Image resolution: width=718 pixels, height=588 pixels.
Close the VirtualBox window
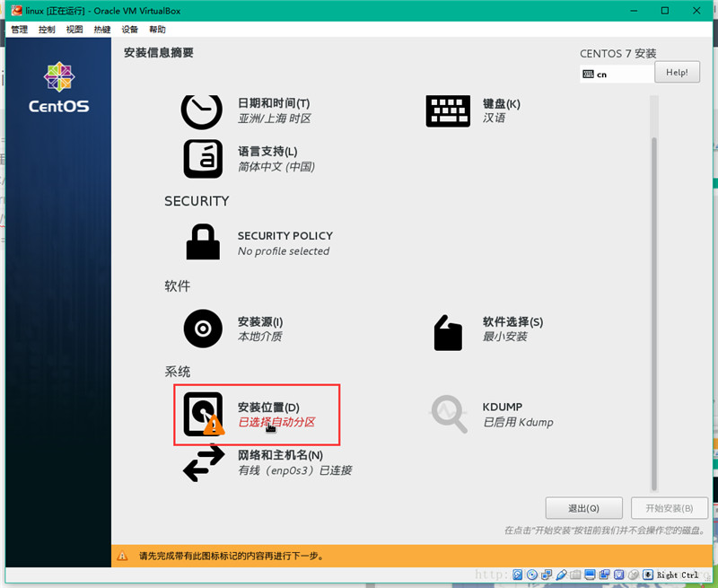(696, 11)
